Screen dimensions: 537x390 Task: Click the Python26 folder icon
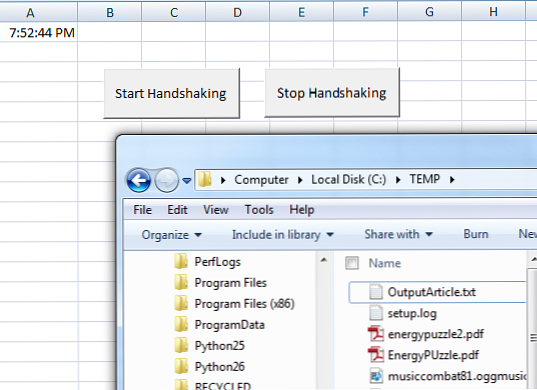(x=181, y=366)
